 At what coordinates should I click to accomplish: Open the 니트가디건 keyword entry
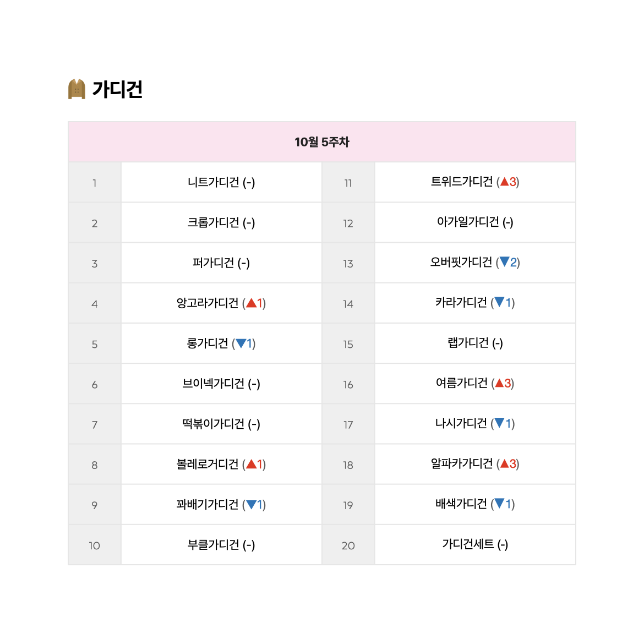(x=221, y=182)
